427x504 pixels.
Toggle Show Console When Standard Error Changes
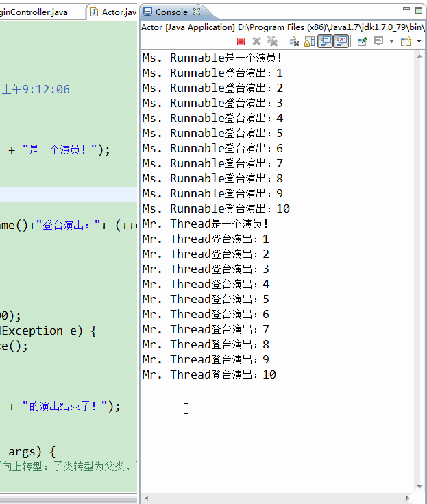point(341,41)
